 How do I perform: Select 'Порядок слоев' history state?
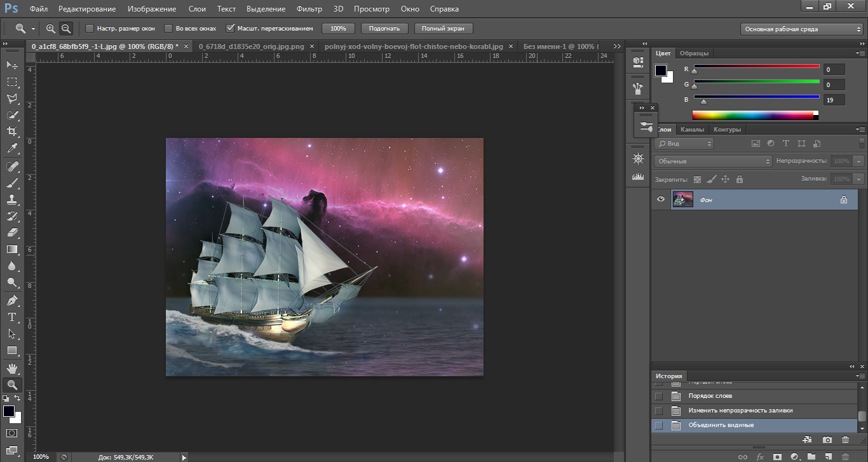tap(754, 396)
